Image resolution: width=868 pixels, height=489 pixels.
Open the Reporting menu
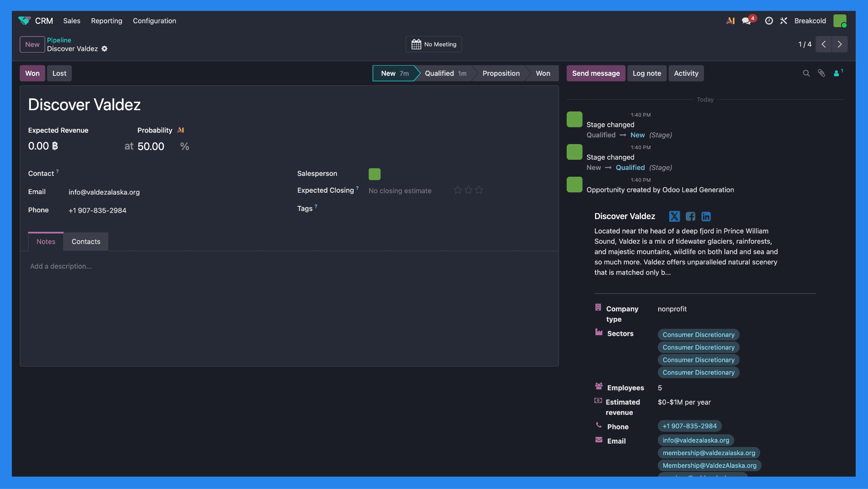(x=106, y=21)
